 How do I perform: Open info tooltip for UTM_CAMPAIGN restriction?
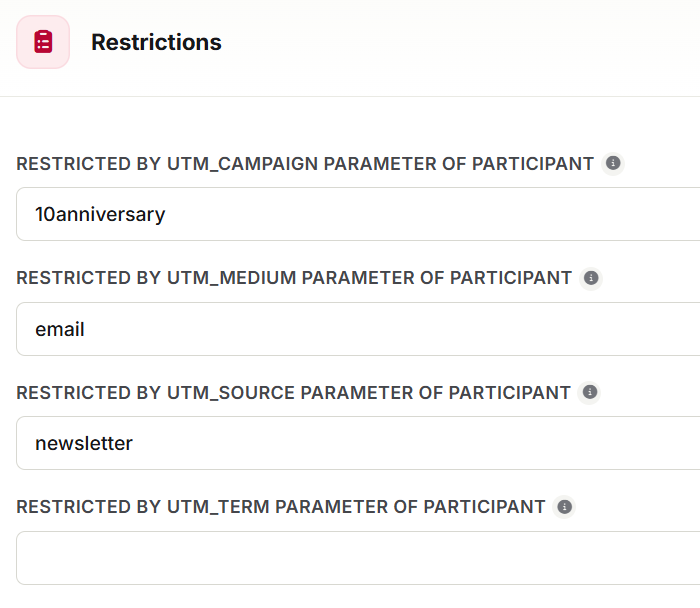[613, 163]
